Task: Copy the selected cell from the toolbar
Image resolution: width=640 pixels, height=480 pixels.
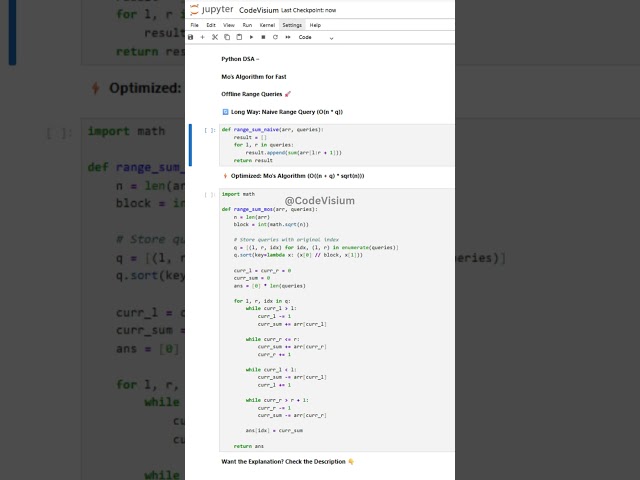Action: (227, 37)
